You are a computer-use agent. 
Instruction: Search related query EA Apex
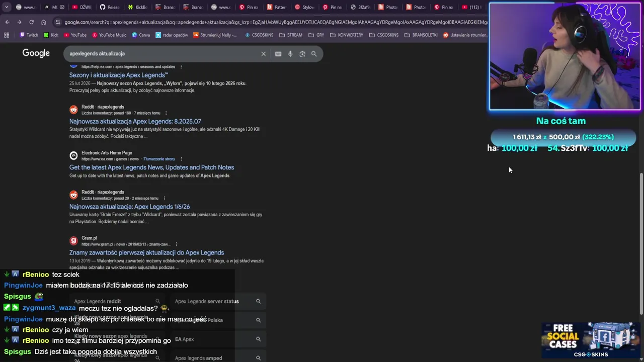coord(218,339)
